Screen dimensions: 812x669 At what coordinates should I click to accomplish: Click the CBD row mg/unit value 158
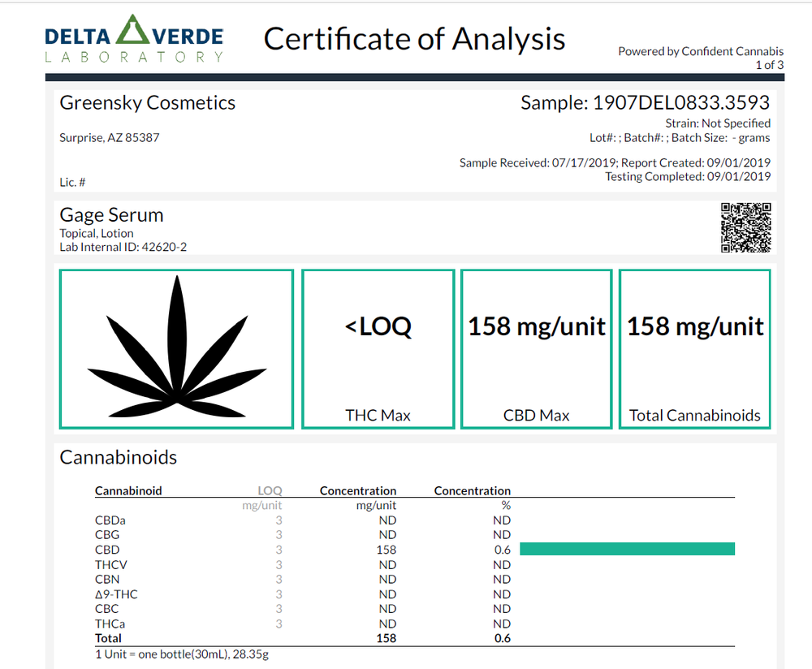pos(387,550)
